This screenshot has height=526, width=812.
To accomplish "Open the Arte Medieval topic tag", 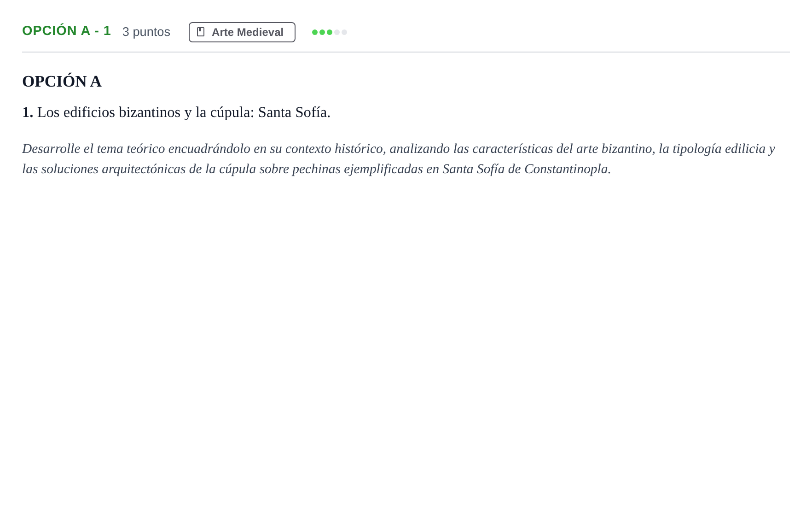I will [x=242, y=32].
